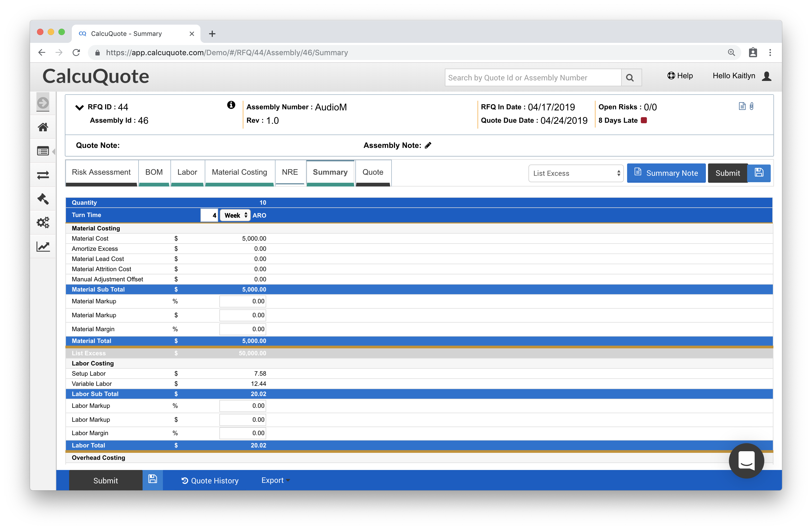Click the red 8 Days Late indicator
812x530 pixels.
644,120
